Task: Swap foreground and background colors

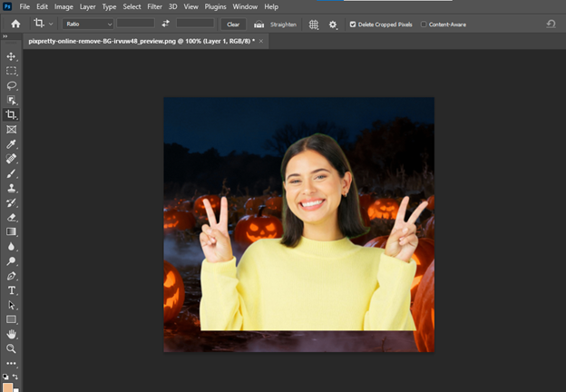Action: click(15, 377)
